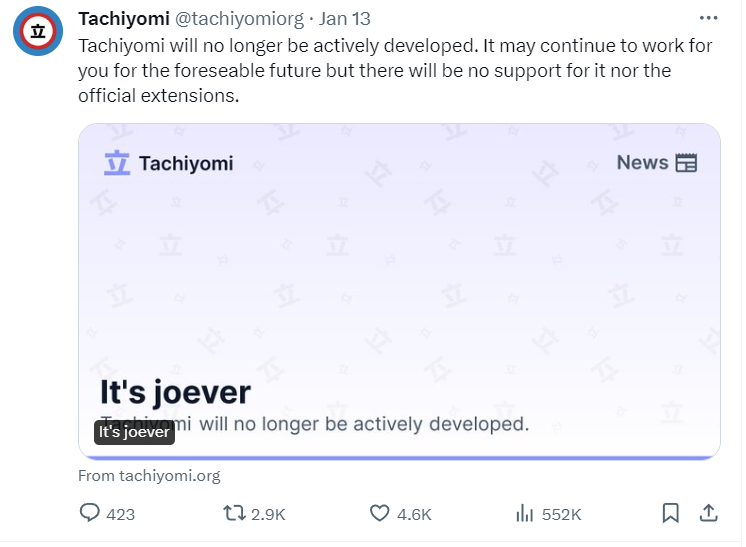Image resolution: width=746 pixels, height=547 pixels.
Task: Click the reply speech bubble icon
Action: [x=90, y=513]
